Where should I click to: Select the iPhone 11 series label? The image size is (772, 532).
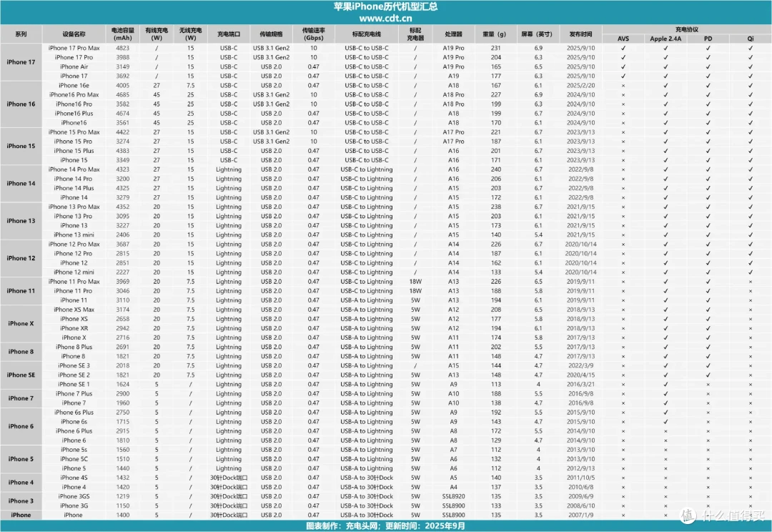click(21, 290)
